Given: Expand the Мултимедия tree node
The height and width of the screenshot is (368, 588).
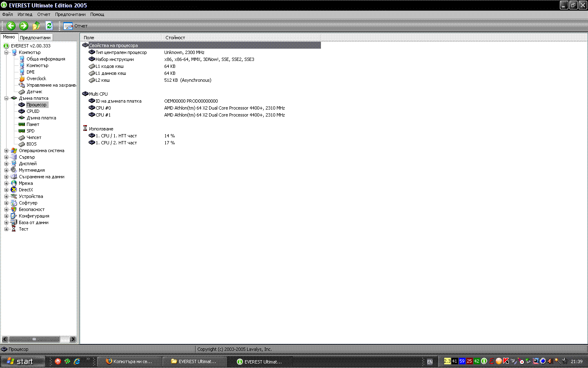Looking at the screenshot, I should [7, 170].
